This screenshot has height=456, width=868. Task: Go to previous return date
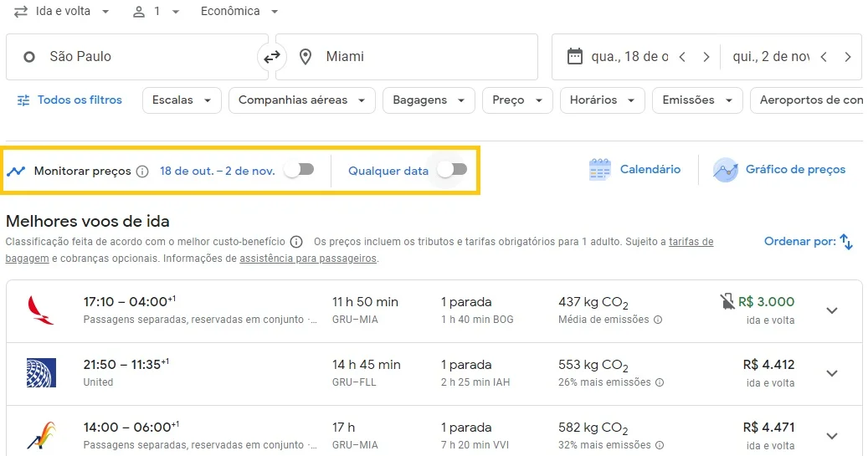pos(824,57)
